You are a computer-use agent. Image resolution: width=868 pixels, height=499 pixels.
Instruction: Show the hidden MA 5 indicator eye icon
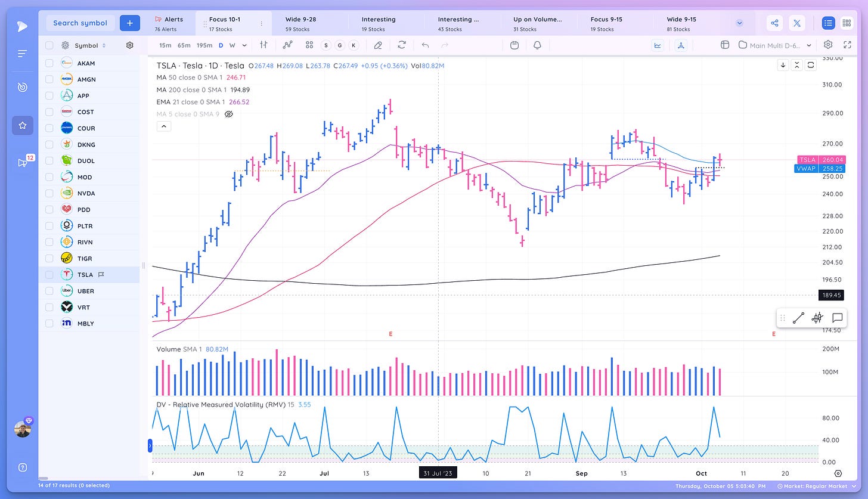pos(228,114)
